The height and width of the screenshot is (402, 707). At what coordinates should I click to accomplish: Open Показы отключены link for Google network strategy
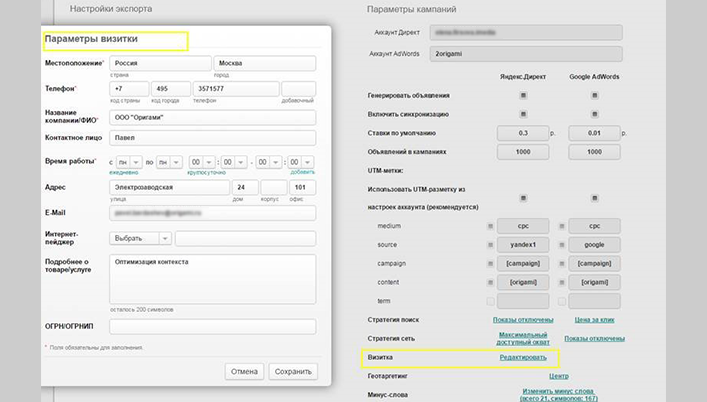pos(594,338)
